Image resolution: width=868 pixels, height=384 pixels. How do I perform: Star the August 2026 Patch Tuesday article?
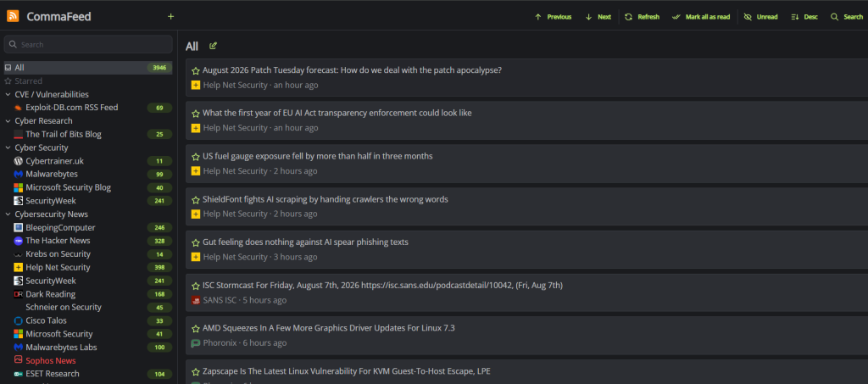point(196,71)
